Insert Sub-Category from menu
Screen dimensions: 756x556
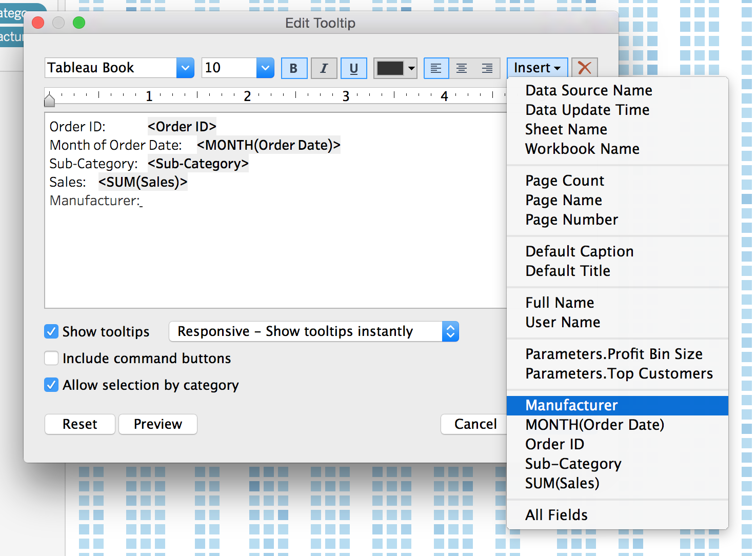(618, 464)
